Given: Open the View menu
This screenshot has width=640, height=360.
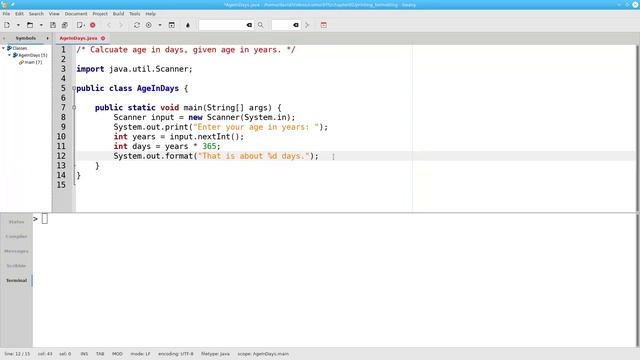Looking at the screenshot, I should coord(54,14).
